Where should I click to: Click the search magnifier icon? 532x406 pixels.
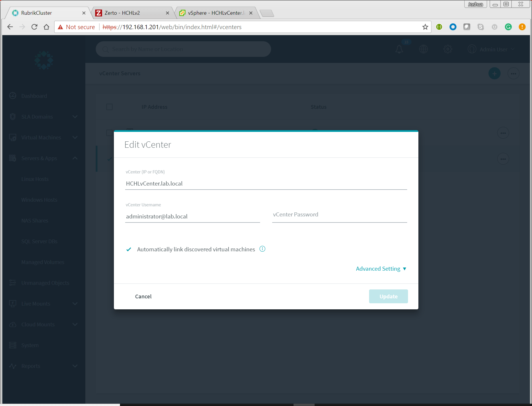(x=106, y=49)
